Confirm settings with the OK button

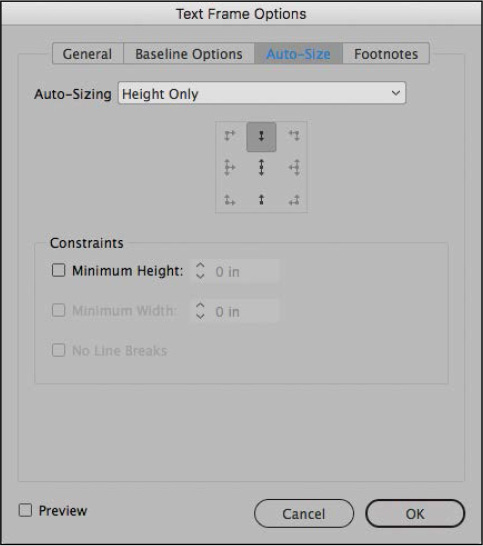point(415,514)
